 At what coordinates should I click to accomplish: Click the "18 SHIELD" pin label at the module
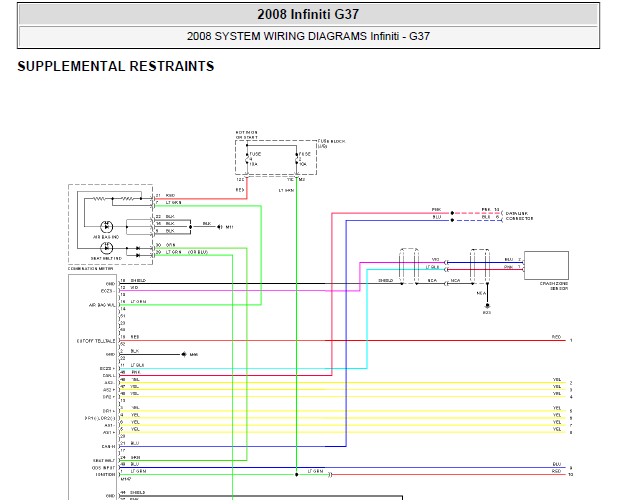point(133,281)
